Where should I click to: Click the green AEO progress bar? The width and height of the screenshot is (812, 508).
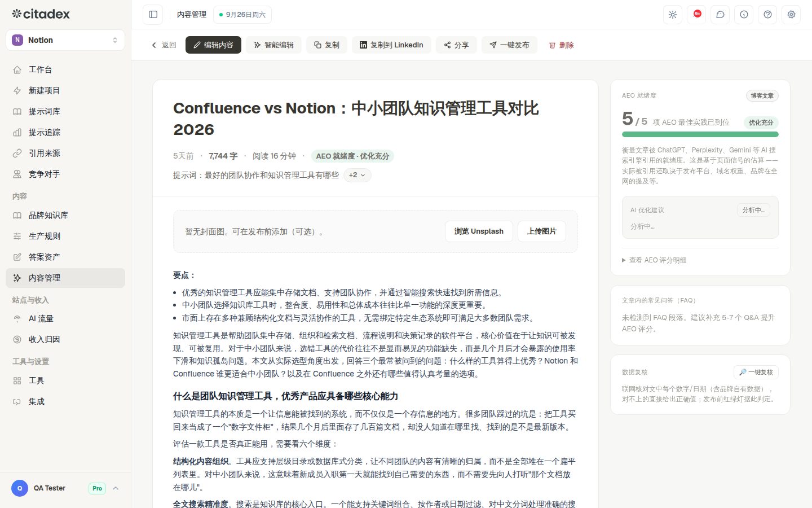click(x=700, y=134)
